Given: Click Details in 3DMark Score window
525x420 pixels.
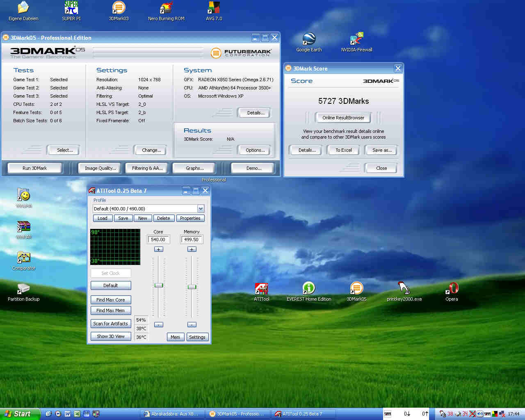Looking at the screenshot, I should (x=307, y=150).
